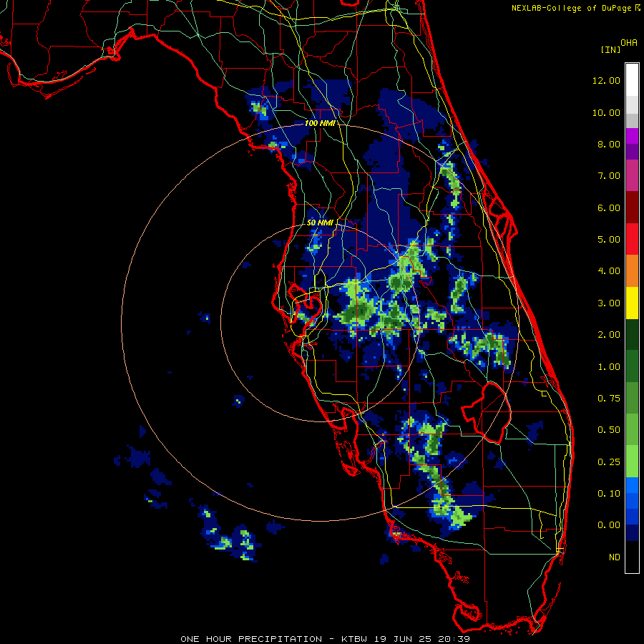Click the 0.50 legend value
The image size is (644, 644).
pos(609,430)
